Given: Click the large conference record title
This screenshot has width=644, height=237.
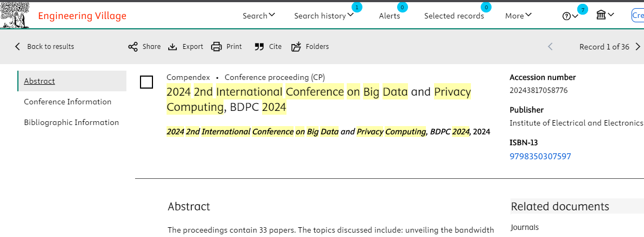Looking at the screenshot, I should pos(318,99).
